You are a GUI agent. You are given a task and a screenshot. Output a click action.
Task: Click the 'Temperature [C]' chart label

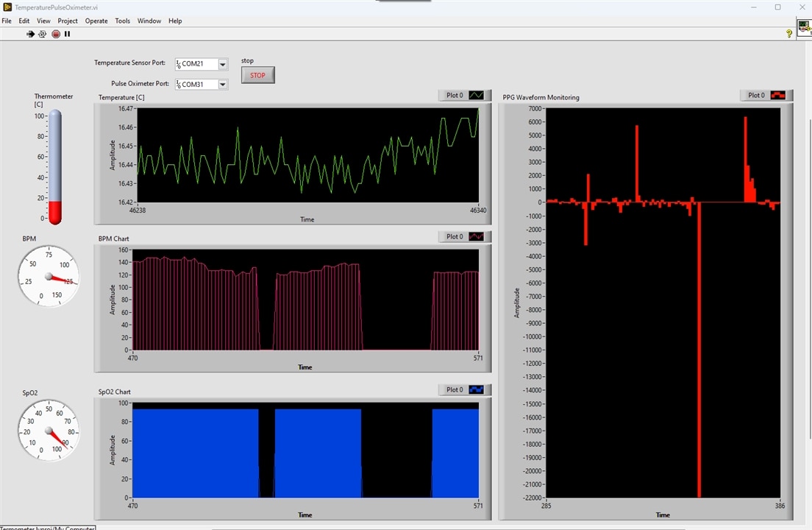[x=121, y=97]
